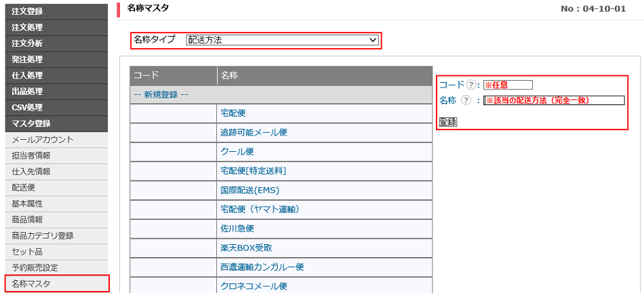Expand the CSV処理 menu
The width and height of the screenshot is (644, 293).
coord(56,108)
